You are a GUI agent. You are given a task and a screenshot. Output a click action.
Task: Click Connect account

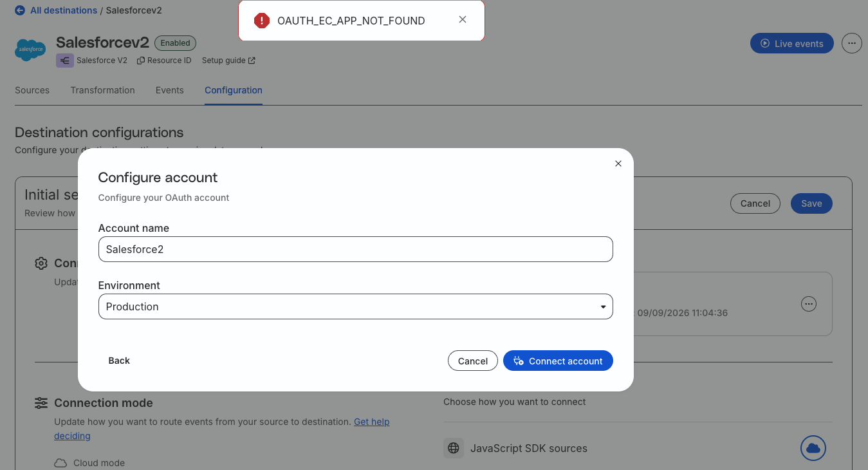(558, 361)
